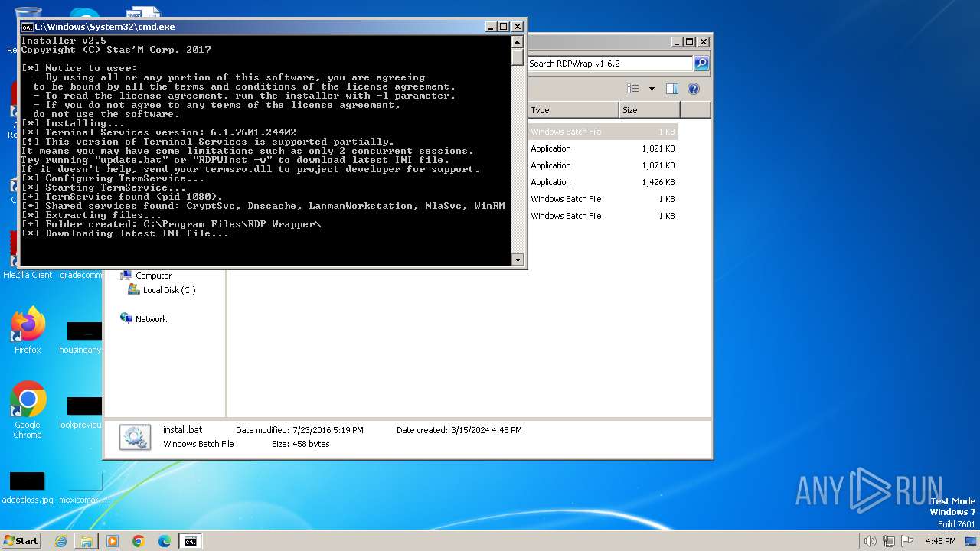Viewport: 980px width, 551px height.
Task: Close the Explorer RDPWrap window
Action: (x=704, y=42)
